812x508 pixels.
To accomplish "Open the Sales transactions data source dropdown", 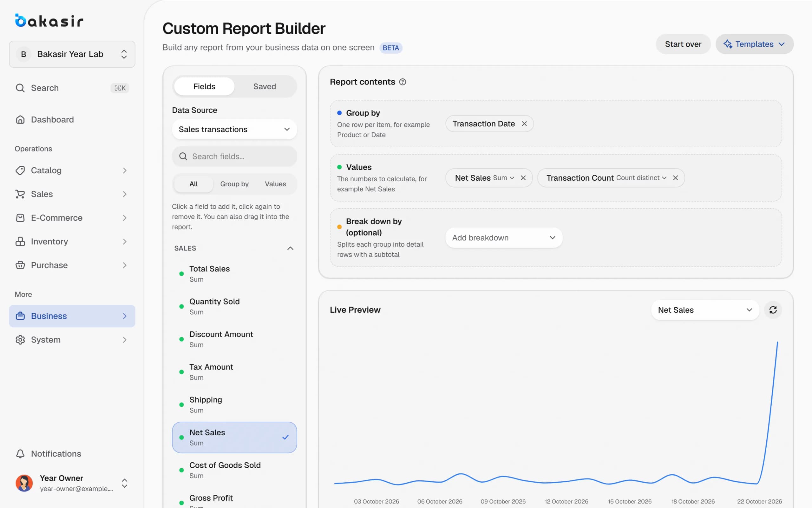I will pos(234,129).
